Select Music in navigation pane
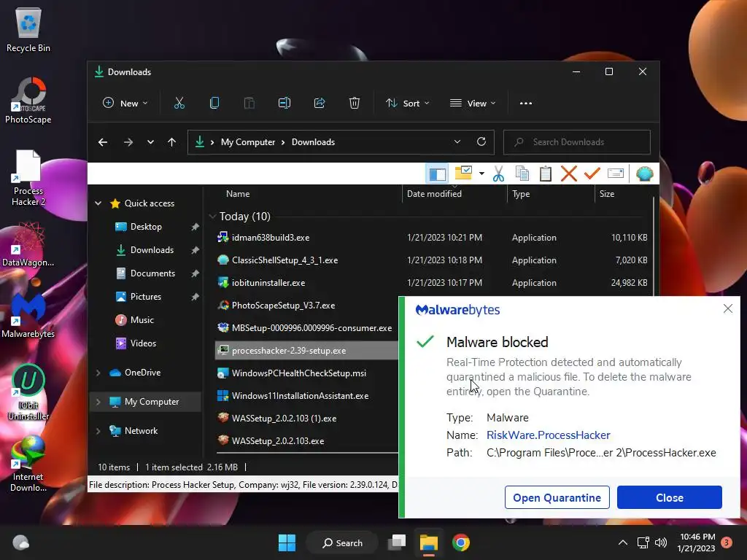The image size is (747, 560). click(x=142, y=320)
